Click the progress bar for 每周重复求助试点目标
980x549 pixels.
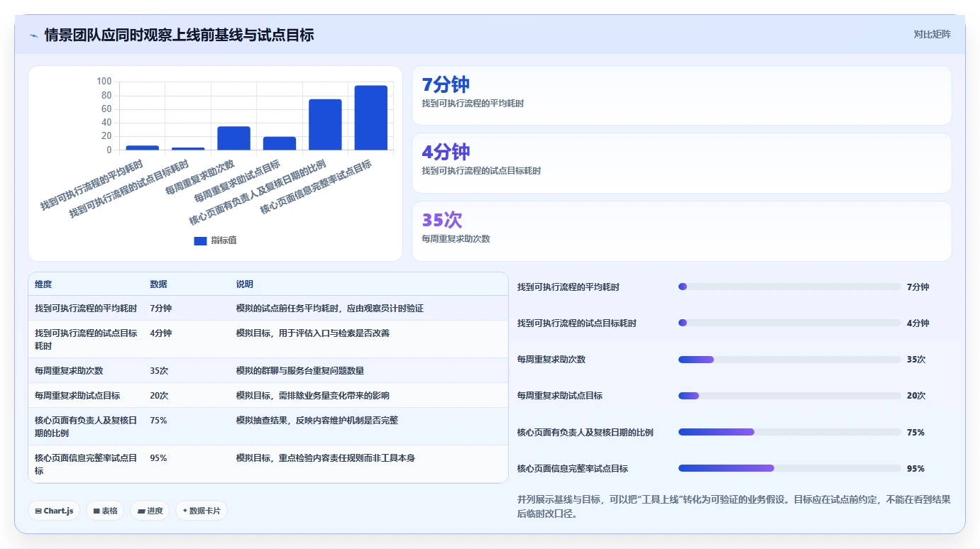click(x=789, y=396)
